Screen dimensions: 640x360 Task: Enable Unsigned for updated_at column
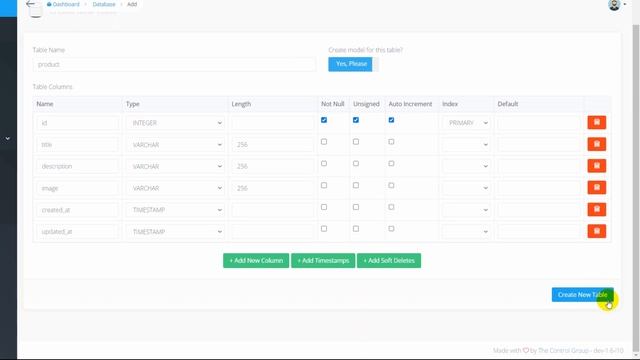pyautogui.click(x=356, y=229)
